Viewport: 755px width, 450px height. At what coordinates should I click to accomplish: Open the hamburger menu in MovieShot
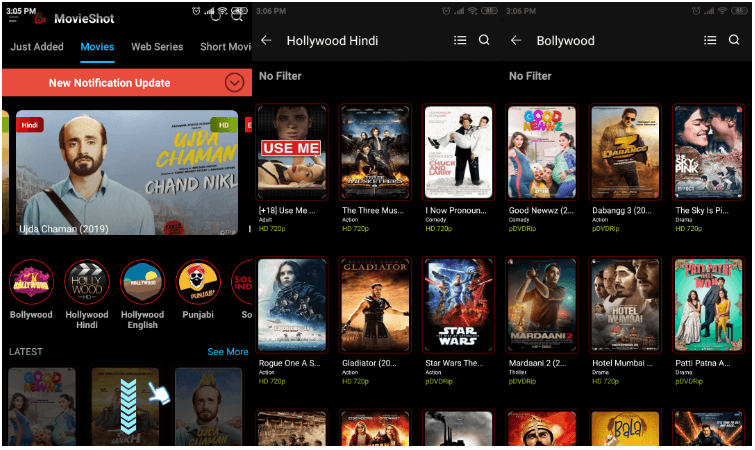pos(13,19)
